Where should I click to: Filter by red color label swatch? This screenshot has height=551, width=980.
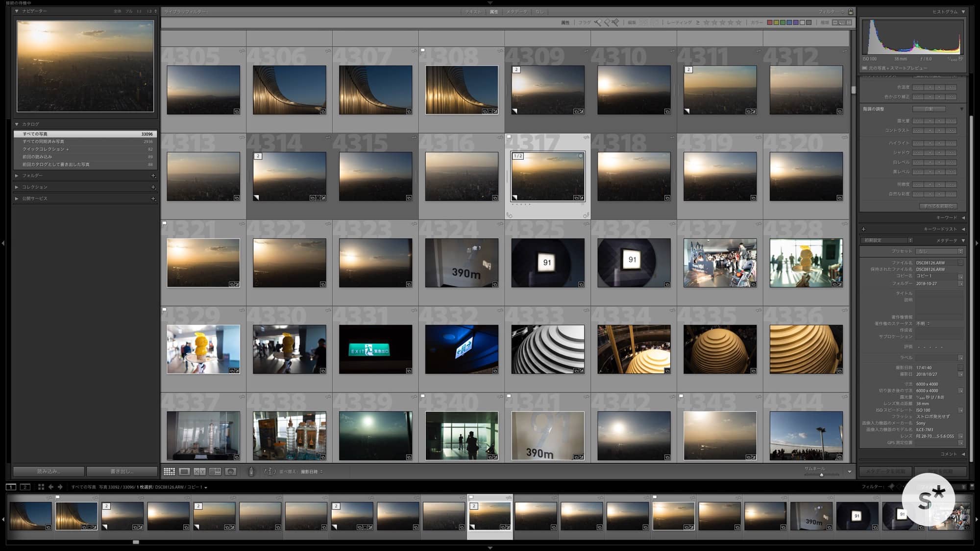coord(770,23)
